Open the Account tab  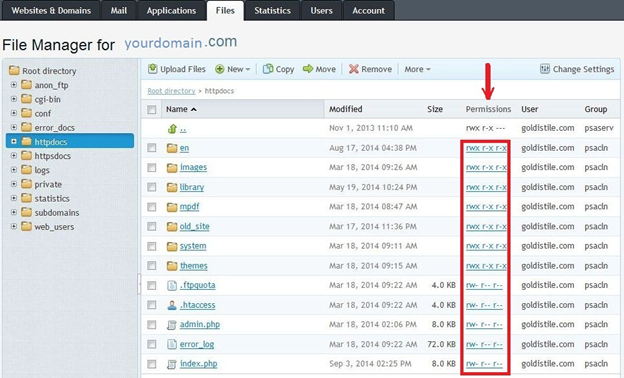click(369, 10)
